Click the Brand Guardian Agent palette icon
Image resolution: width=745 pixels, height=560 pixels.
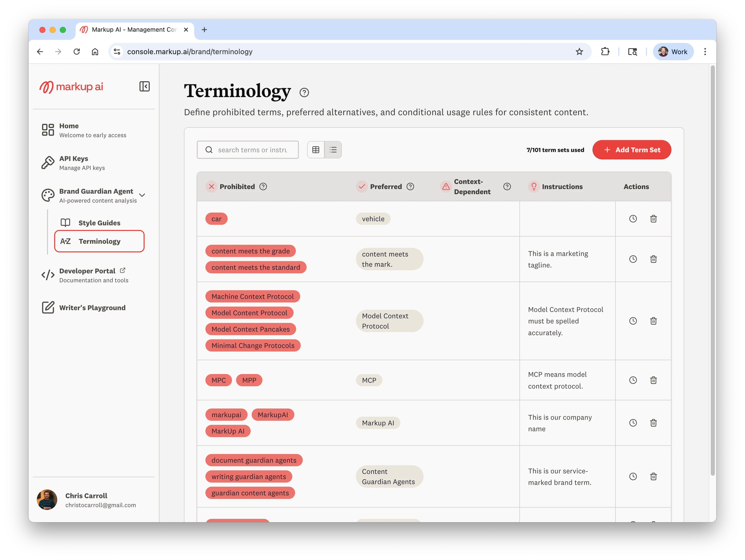(48, 195)
